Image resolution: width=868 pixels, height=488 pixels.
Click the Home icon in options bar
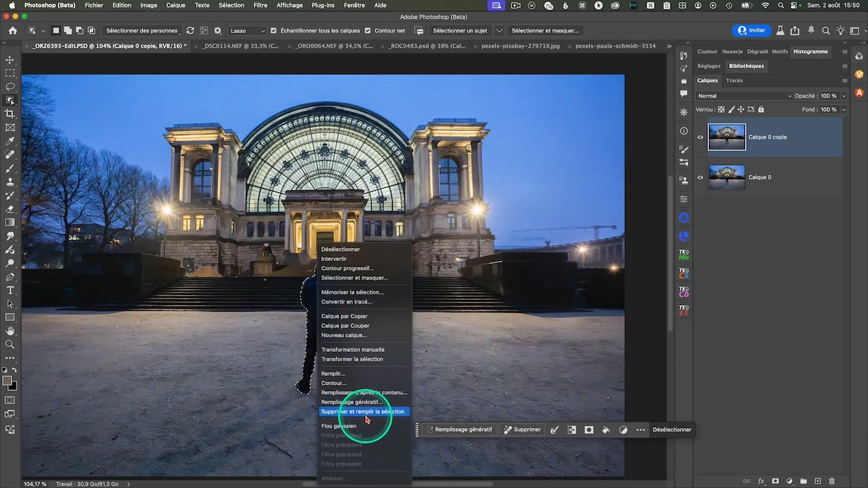[12, 31]
